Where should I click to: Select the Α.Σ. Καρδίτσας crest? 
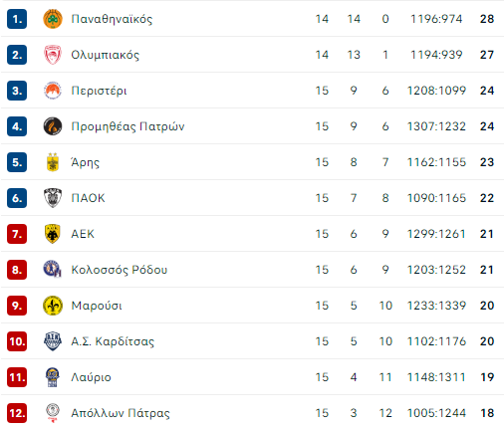point(53,341)
